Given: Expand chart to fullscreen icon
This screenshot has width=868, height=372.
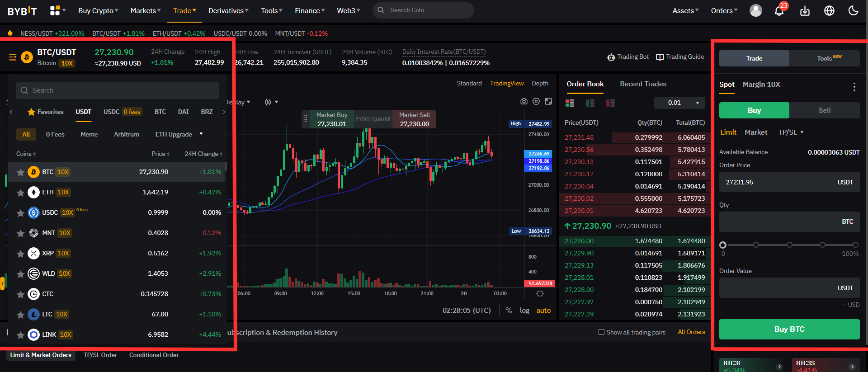Looking at the screenshot, I should (548, 101).
